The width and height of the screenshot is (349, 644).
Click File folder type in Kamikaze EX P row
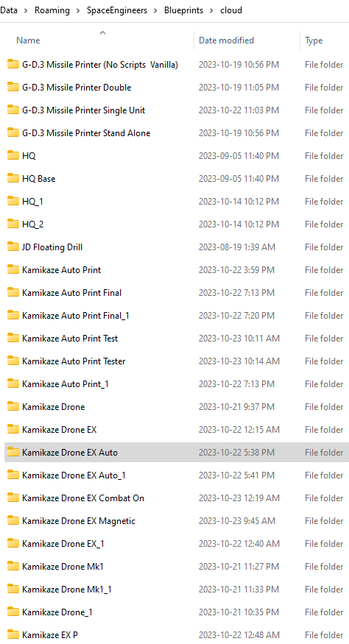[324, 634]
